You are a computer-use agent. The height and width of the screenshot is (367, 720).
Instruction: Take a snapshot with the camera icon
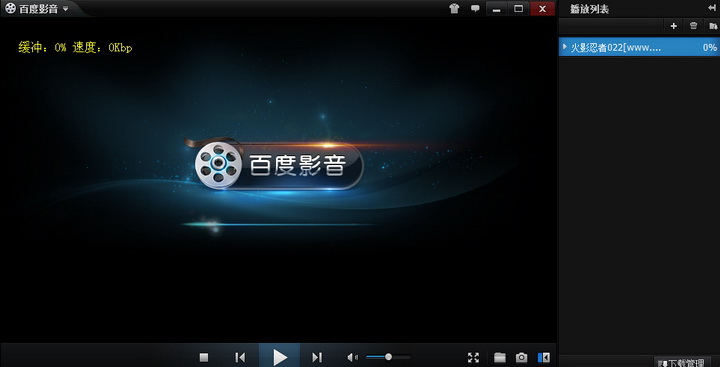click(x=521, y=357)
